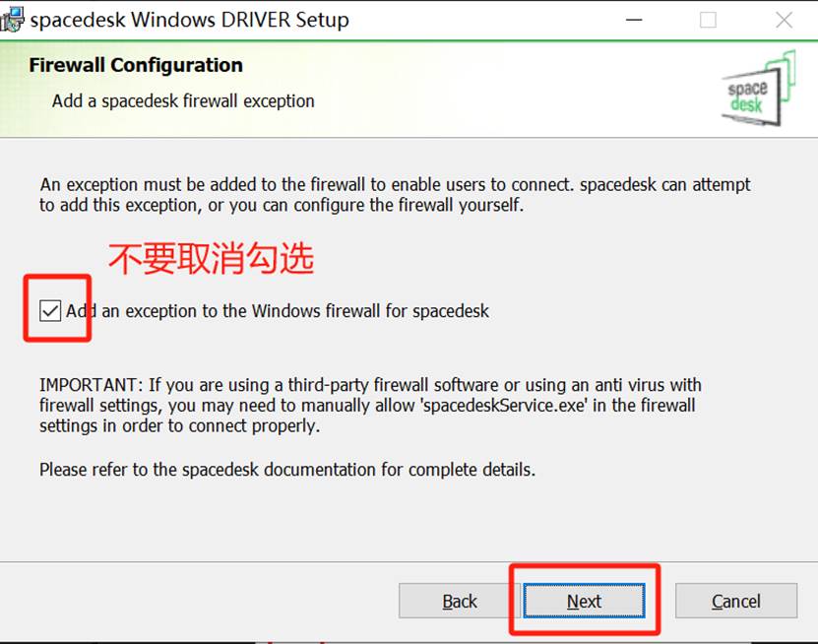Click the green gradient header banner
The width and height of the screenshot is (818, 644).
[x=409, y=90]
